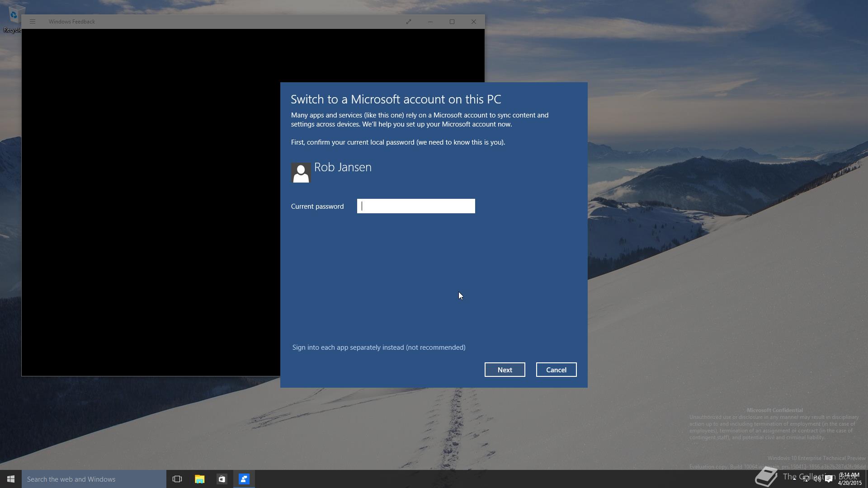The image size is (868, 488).
Task: Click the Windows Feedback window title
Action: (72, 22)
